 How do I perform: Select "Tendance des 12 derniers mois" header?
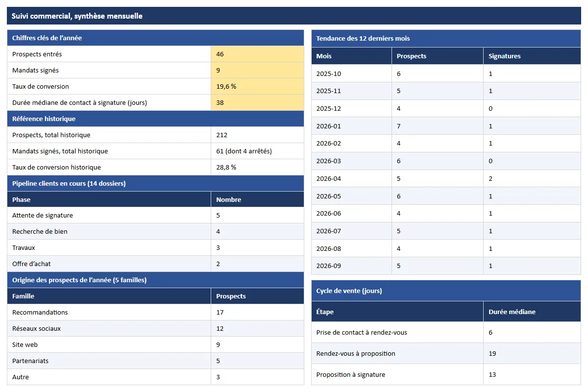click(x=446, y=38)
